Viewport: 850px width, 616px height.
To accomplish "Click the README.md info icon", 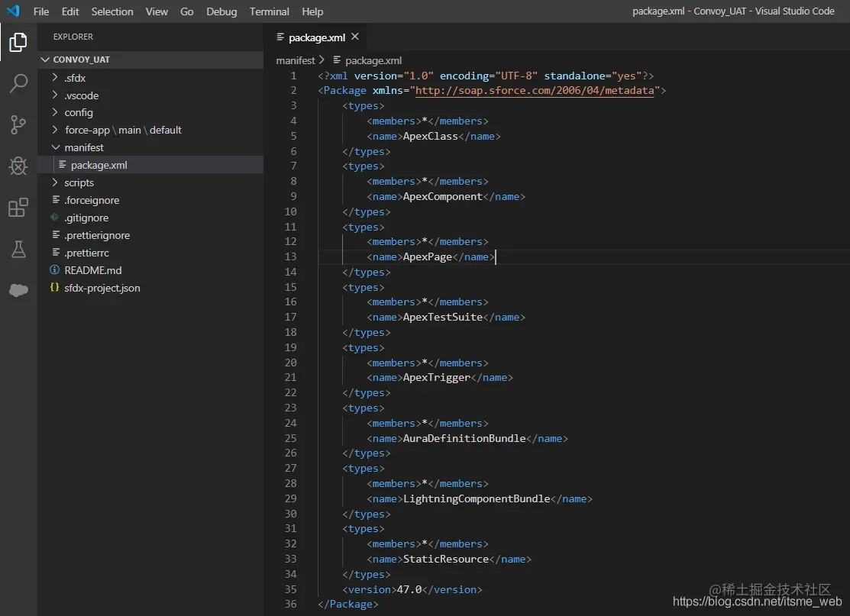I will [x=54, y=269].
